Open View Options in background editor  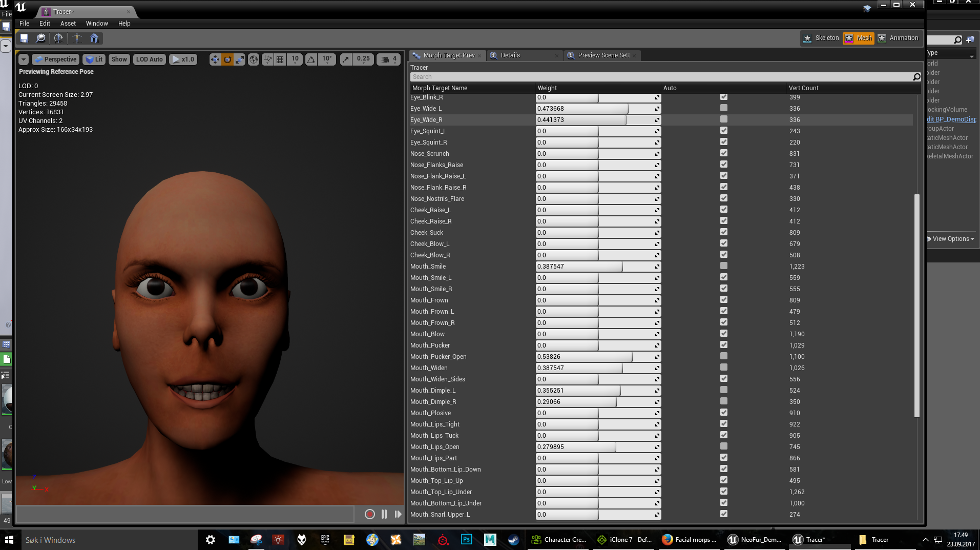coord(951,239)
